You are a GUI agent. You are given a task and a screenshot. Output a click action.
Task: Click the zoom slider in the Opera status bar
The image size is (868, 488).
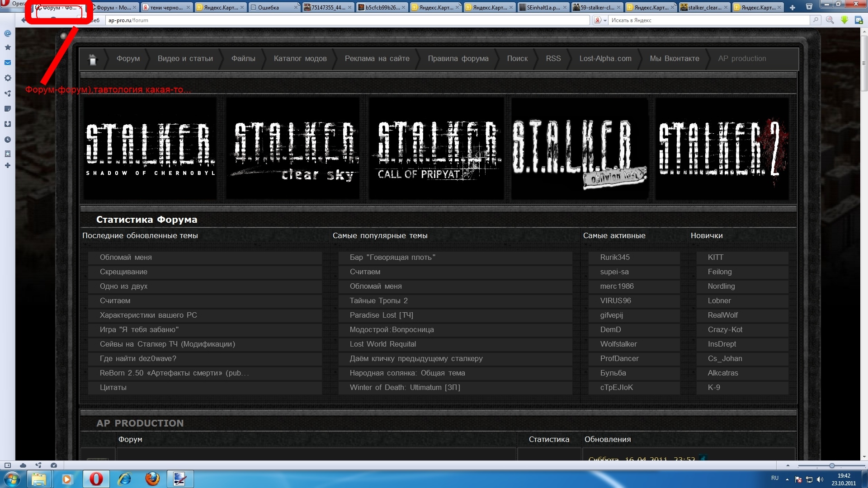coord(831,465)
